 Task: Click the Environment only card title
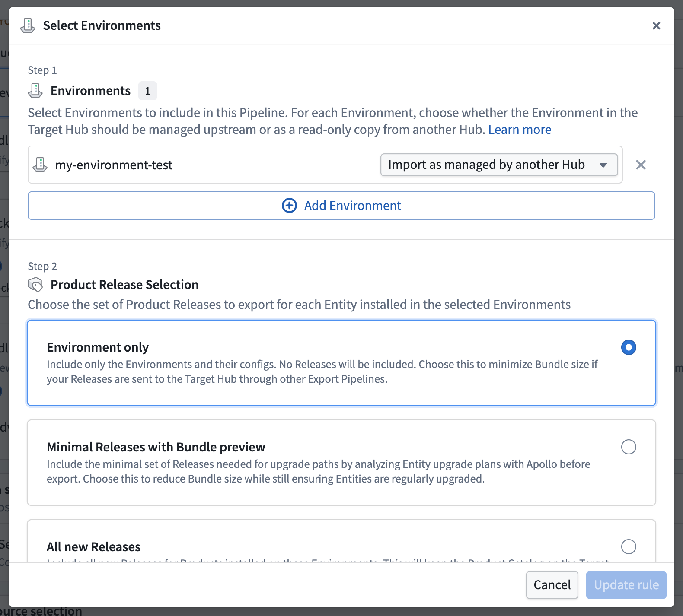[98, 347]
